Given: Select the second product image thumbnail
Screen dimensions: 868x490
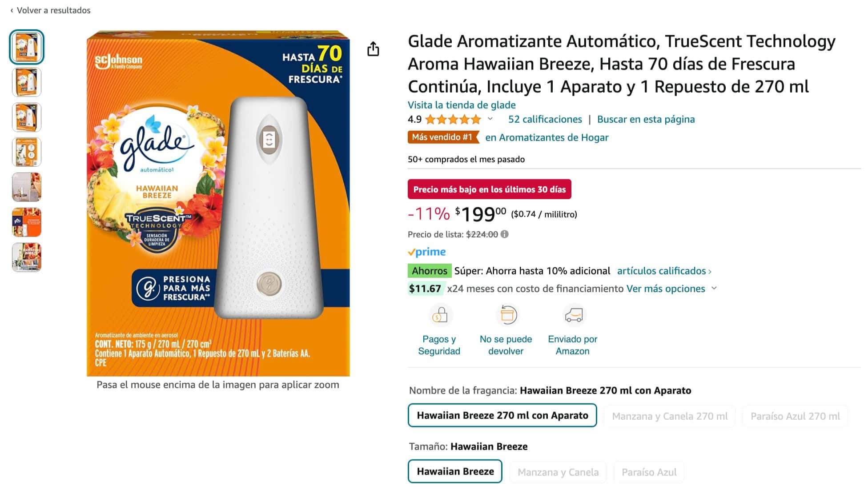Looking at the screenshot, I should coord(27,82).
